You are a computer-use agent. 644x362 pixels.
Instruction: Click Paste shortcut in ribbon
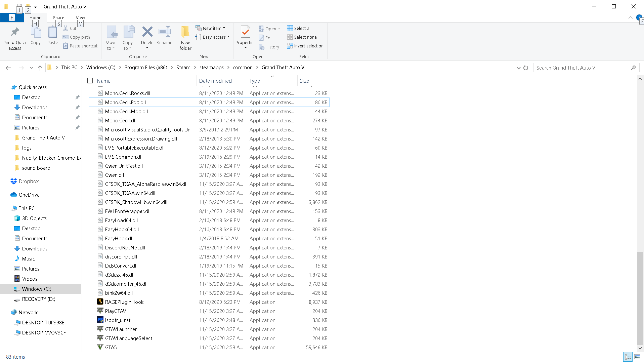pos(80,46)
